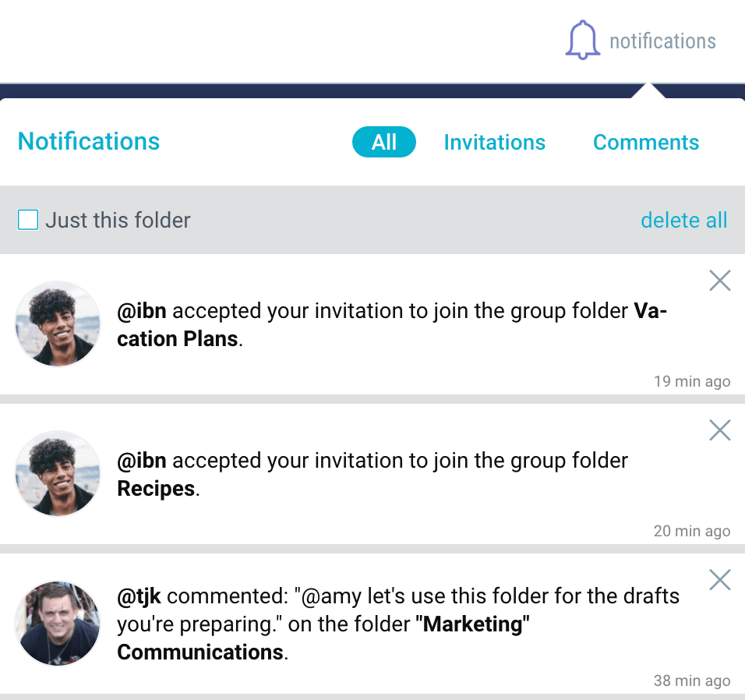Enable the 'Just this folder' checkbox
745x700 pixels.
[x=28, y=220]
